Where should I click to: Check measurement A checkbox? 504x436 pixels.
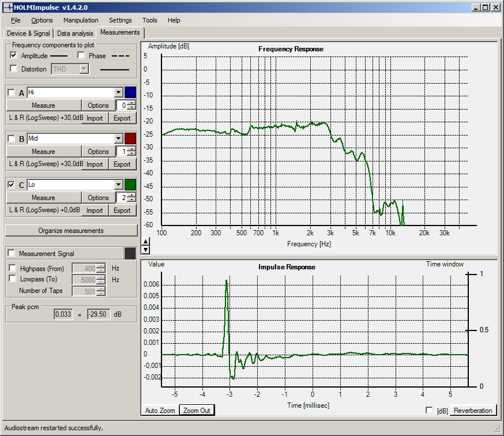12,93
